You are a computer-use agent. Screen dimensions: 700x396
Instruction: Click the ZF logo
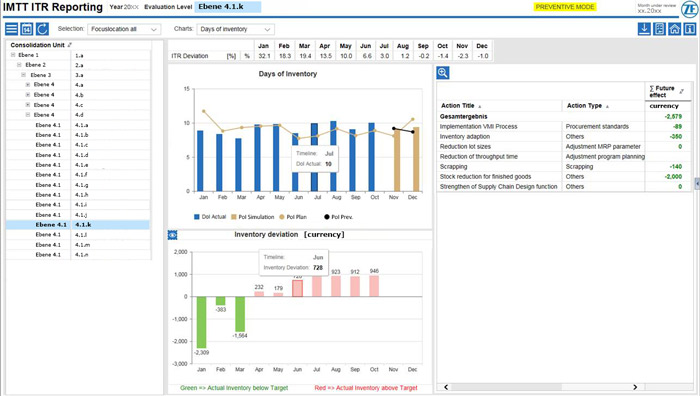(690, 9)
